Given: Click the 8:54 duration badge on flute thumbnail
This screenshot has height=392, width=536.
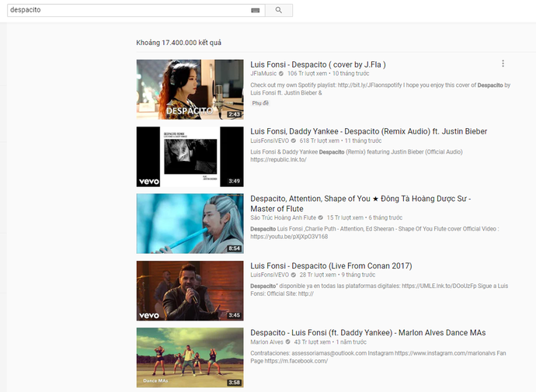Looking at the screenshot, I should 234,248.
